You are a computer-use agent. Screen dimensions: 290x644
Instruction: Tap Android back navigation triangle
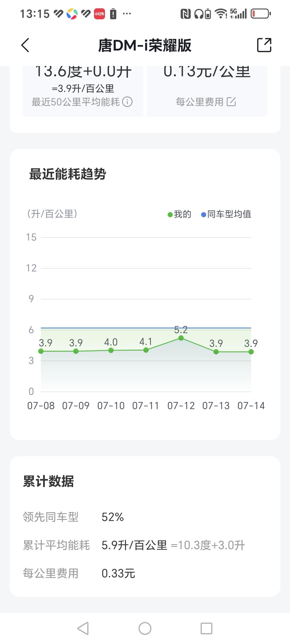point(83,628)
